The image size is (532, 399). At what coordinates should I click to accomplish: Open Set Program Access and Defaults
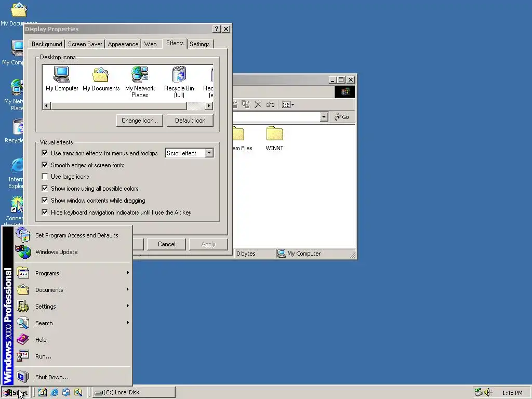click(73, 235)
